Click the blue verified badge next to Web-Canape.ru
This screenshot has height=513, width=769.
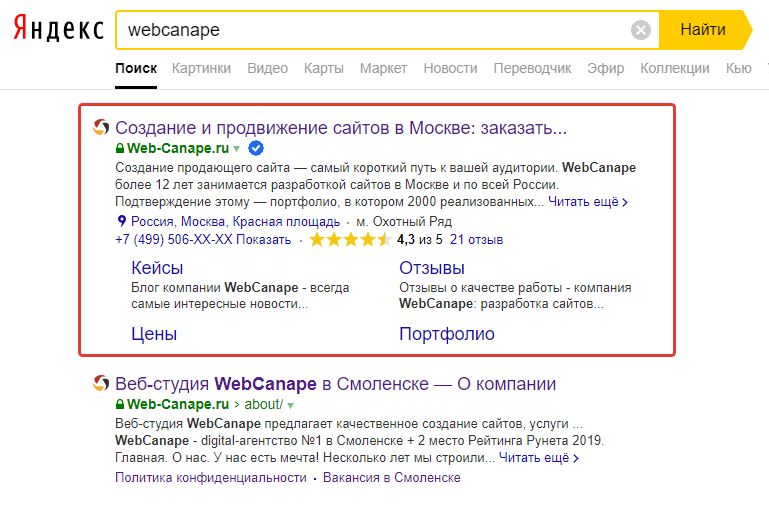pyautogui.click(x=256, y=148)
